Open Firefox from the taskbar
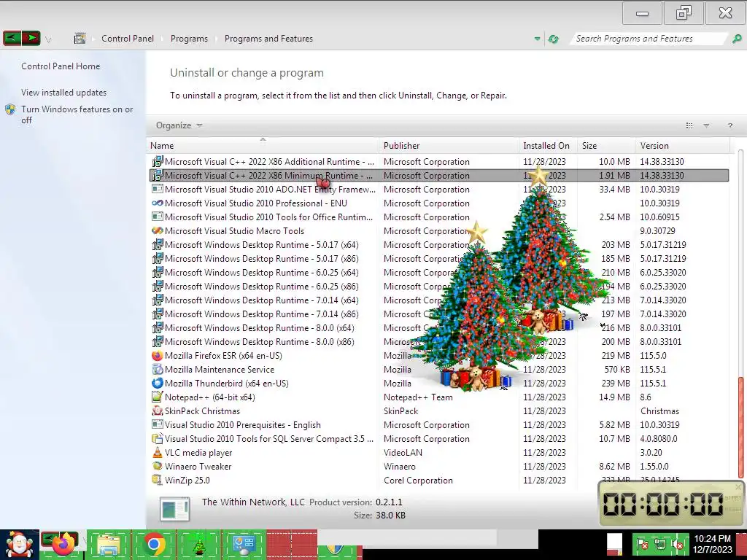Image resolution: width=747 pixels, height=560 pixels. pos(63,545)
